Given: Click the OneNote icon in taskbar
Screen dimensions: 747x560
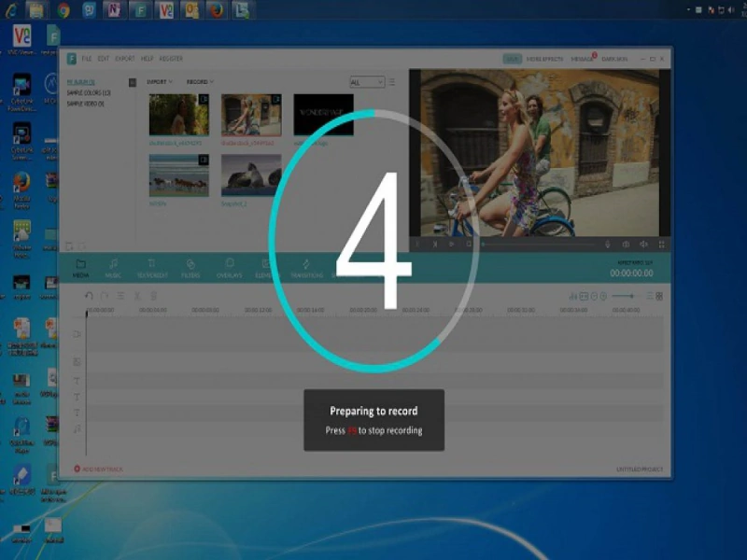Looking at the screenshot, I should coord(114,10).
